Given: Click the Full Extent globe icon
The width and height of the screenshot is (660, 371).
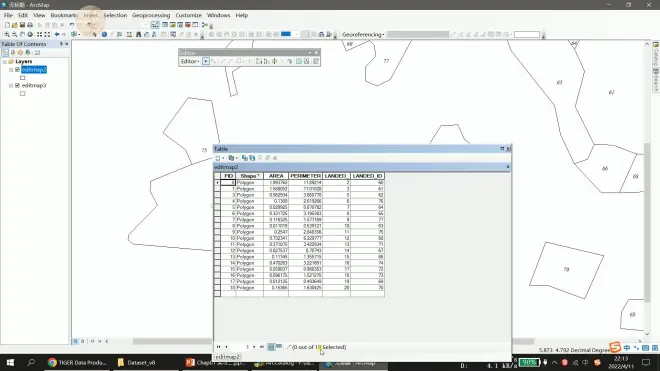Looking at the screenshot, I should (30, 35).
